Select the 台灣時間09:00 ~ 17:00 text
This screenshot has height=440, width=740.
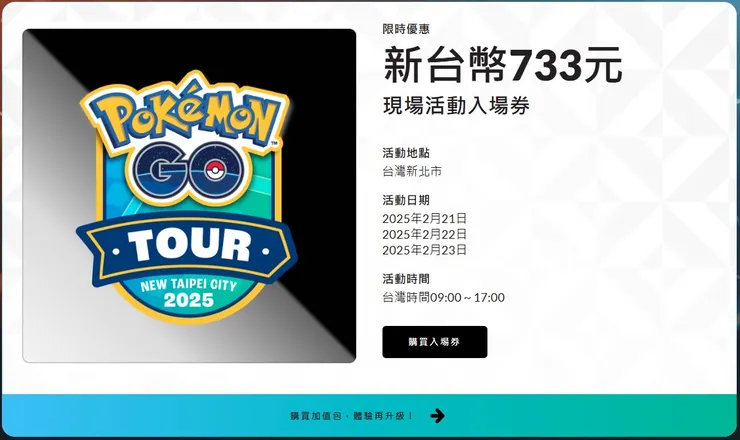(444, 297)
